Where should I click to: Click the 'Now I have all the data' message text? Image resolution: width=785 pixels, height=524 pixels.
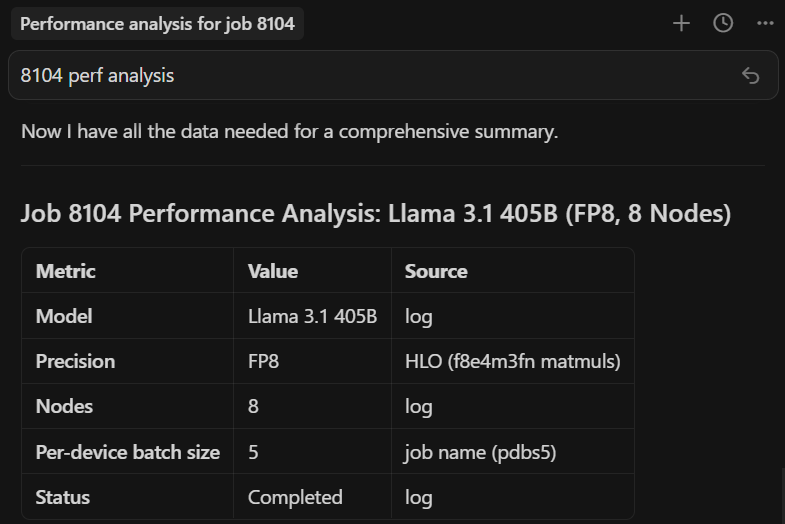pyautogui.click(x=289, y=131)
